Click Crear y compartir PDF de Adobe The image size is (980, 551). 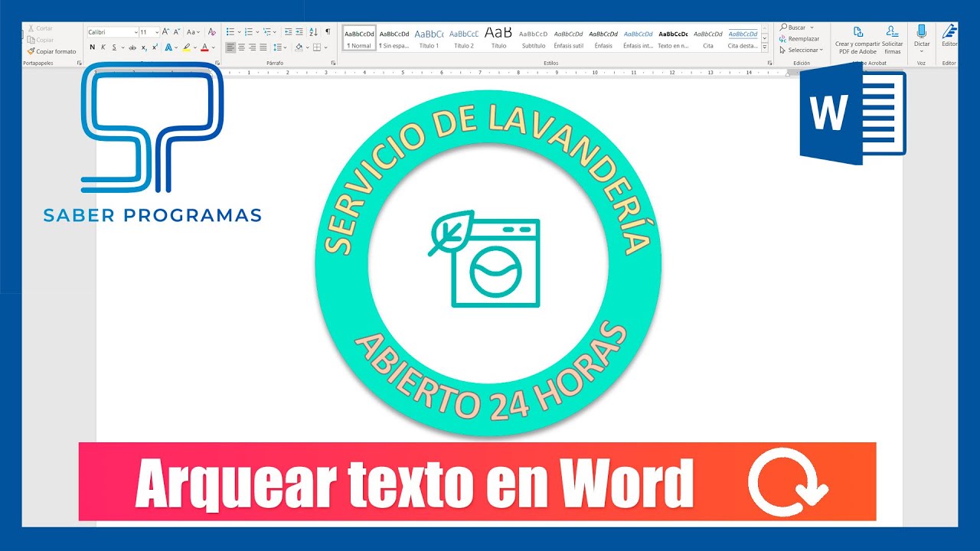point(857,40)
